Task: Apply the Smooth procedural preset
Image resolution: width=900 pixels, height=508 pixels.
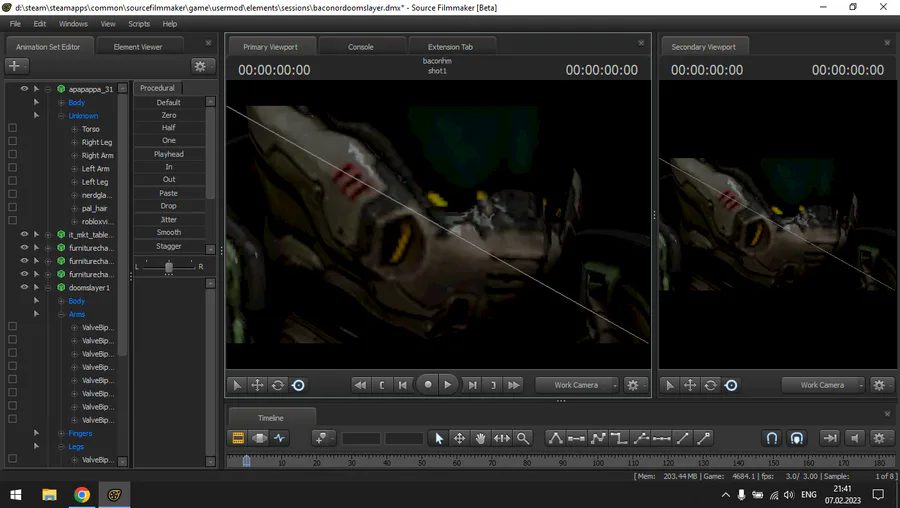Action: (169, 232)
